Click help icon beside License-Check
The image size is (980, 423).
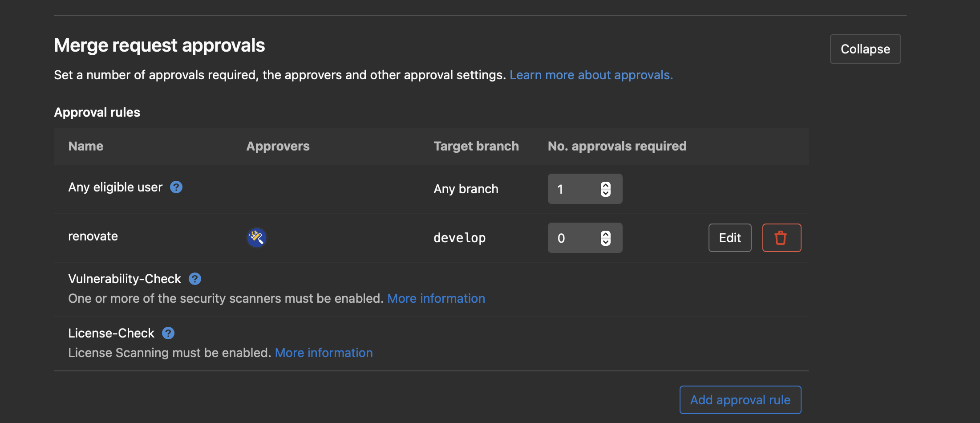click(x=168, y=333)
